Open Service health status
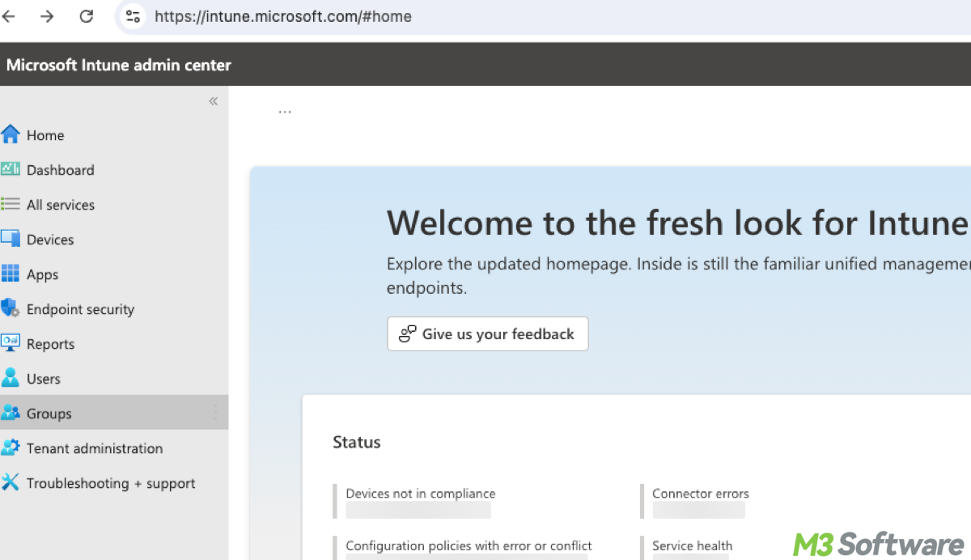 pos(693,546)
